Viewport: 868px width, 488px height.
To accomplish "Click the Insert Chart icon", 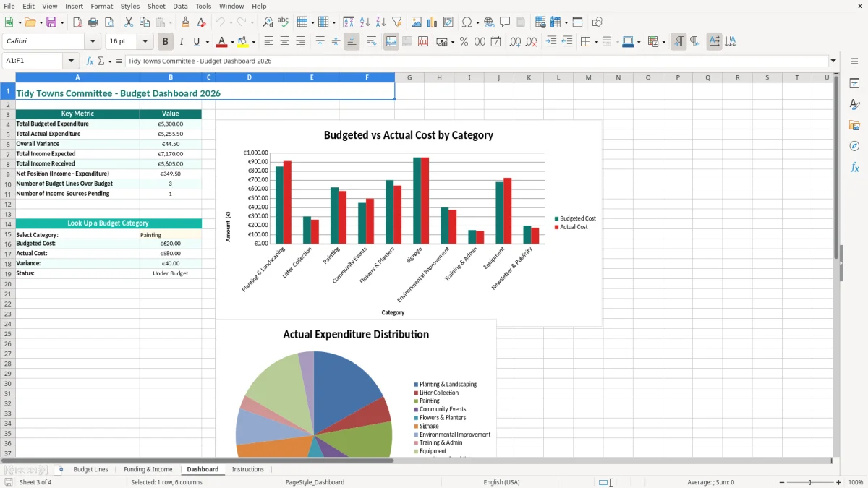I will (x=433, y=22).
